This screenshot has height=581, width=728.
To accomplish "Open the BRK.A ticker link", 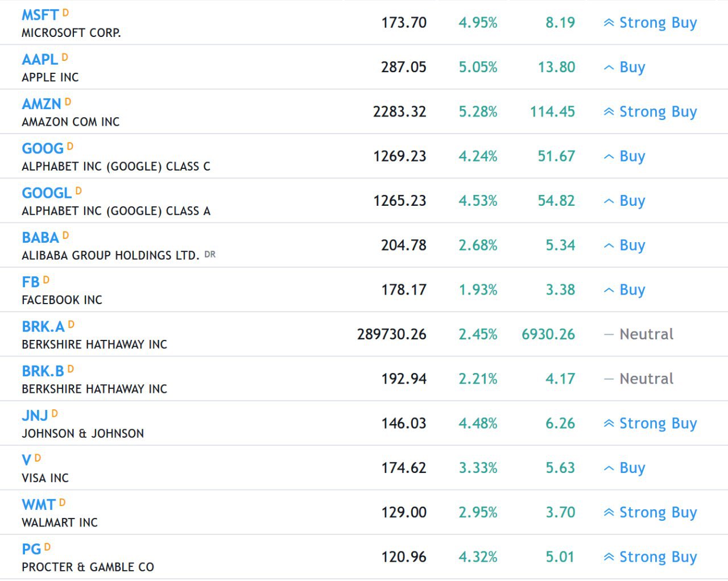I will click(43, 326).
